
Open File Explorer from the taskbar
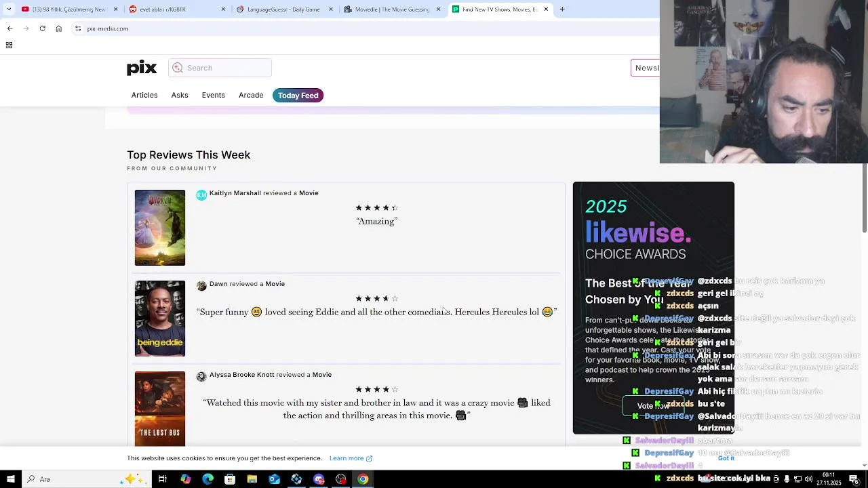pos(252,479)
